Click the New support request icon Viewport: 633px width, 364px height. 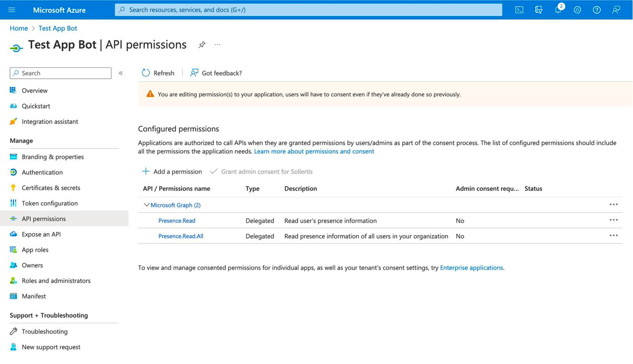(13, 347)
